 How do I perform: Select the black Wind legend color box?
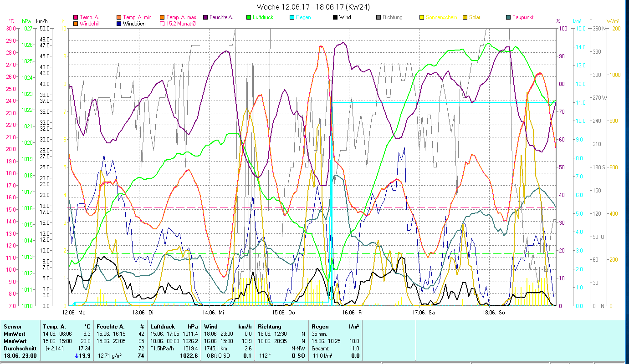(x=335, y=18)
